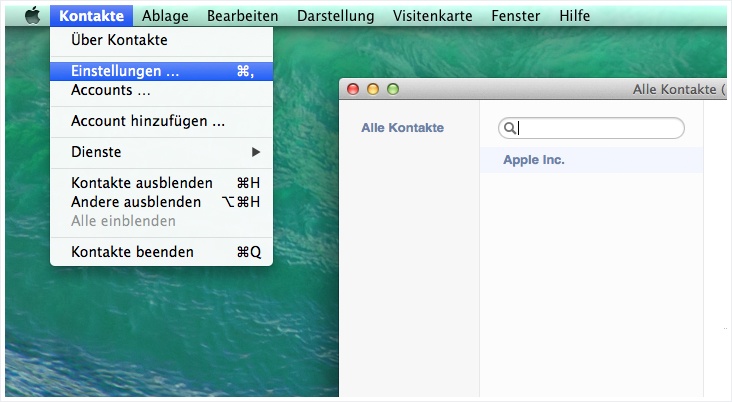Screen dimensions: 732x402
Task: Select Kontakte beenden to quit
Action: click(x=162, y=252)
